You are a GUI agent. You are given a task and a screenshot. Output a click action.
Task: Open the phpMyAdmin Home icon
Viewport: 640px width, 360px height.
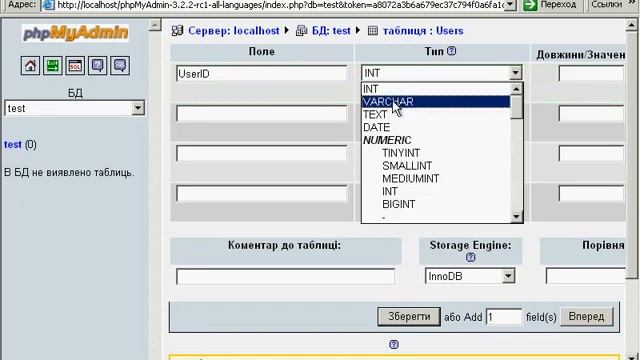(30, 66)
